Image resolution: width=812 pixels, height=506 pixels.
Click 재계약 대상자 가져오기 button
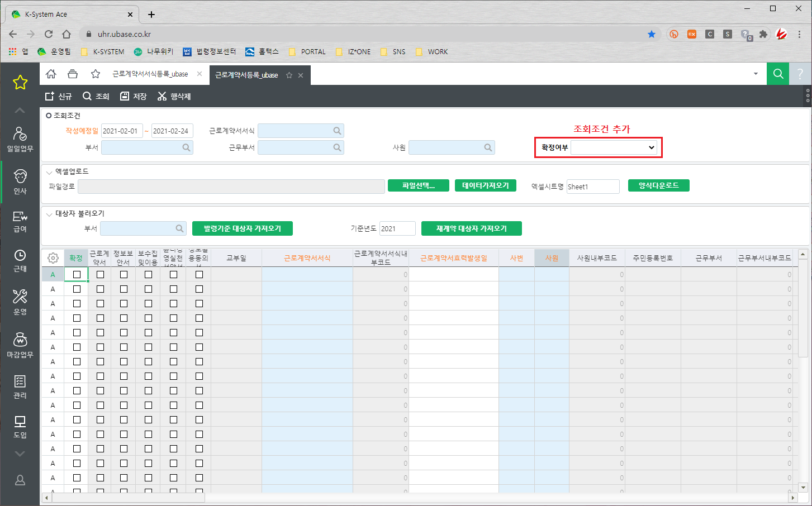472,228
